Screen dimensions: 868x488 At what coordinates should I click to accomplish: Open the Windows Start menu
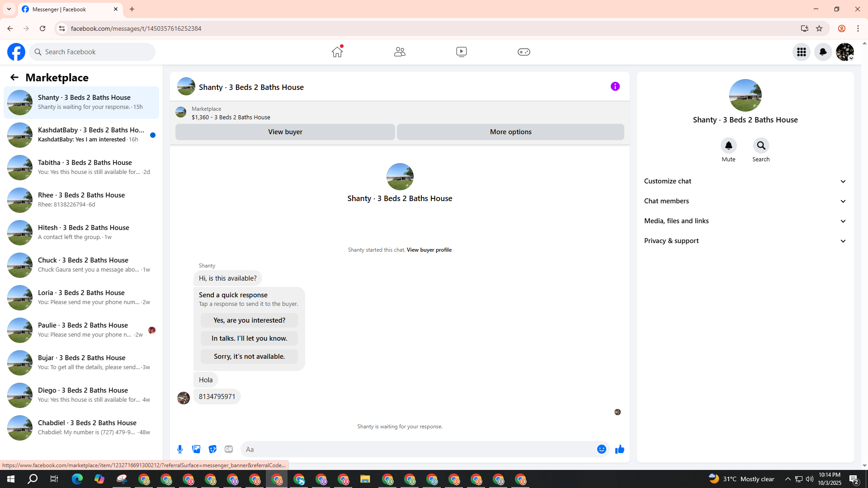pos(11,479)
